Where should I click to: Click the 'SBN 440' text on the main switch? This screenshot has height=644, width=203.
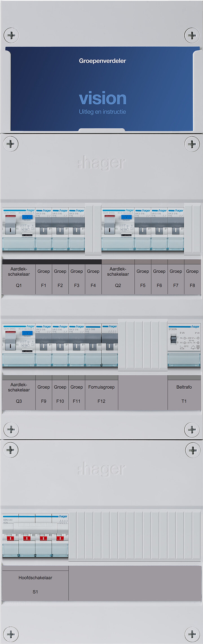(8, 520)
